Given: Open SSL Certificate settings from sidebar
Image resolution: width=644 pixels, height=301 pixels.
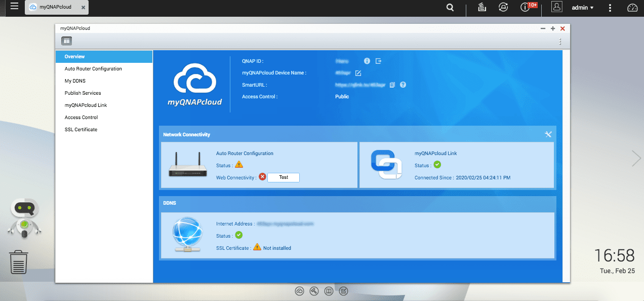Looking at the screenshot, I should coord(80,129).
